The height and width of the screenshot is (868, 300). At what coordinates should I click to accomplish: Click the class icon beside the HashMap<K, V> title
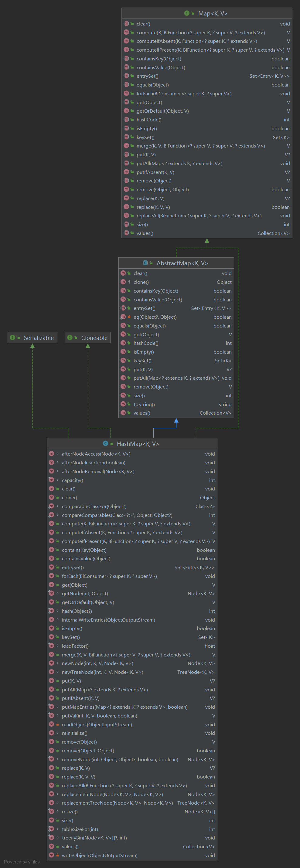click(105, 443)
